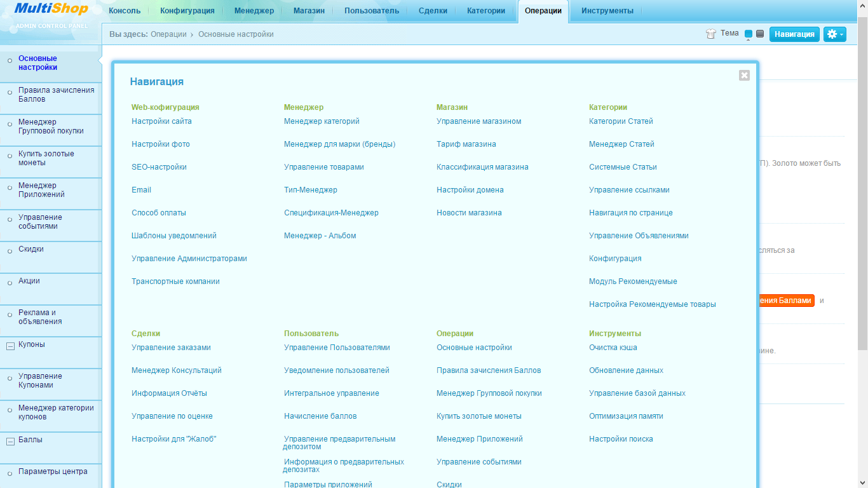Open Управление Купонами in sidebar
The height and width of the screenshot is (488, 868).
point(51,384)
